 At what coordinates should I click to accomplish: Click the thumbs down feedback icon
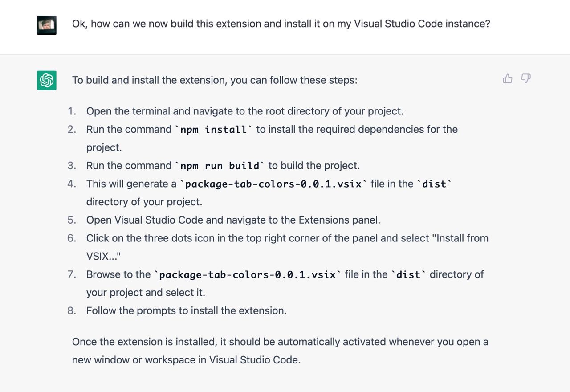pos(526,79)
